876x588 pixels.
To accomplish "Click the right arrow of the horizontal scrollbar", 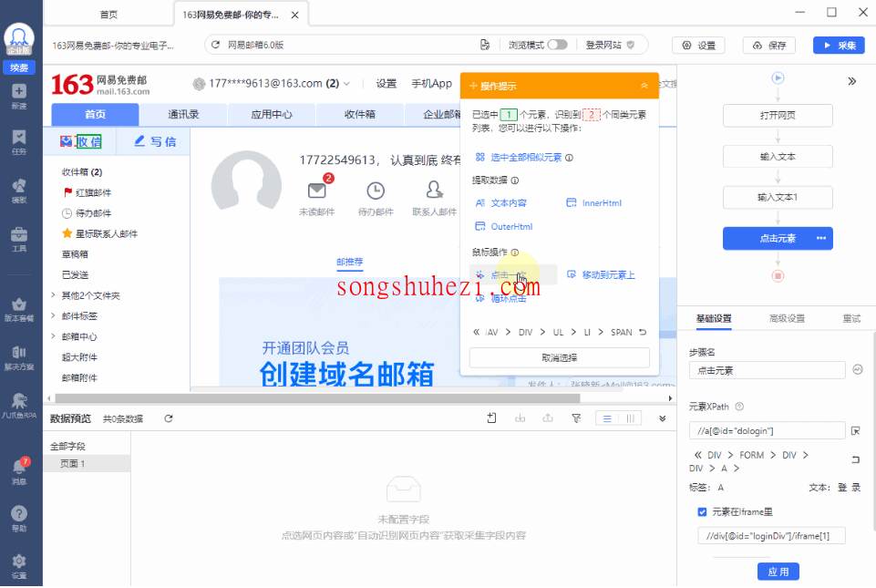I will pos(670,398).
